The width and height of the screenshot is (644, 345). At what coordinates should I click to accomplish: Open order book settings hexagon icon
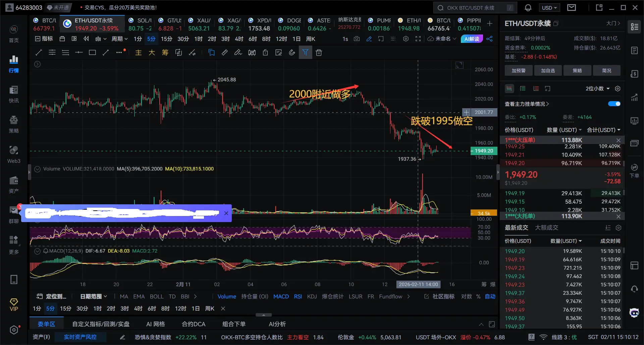618,89
